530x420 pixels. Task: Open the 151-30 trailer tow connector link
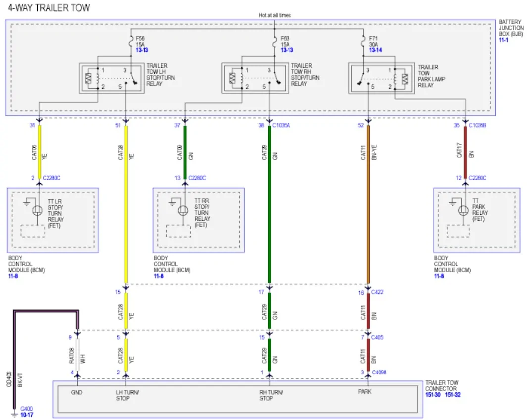[433, 395]
